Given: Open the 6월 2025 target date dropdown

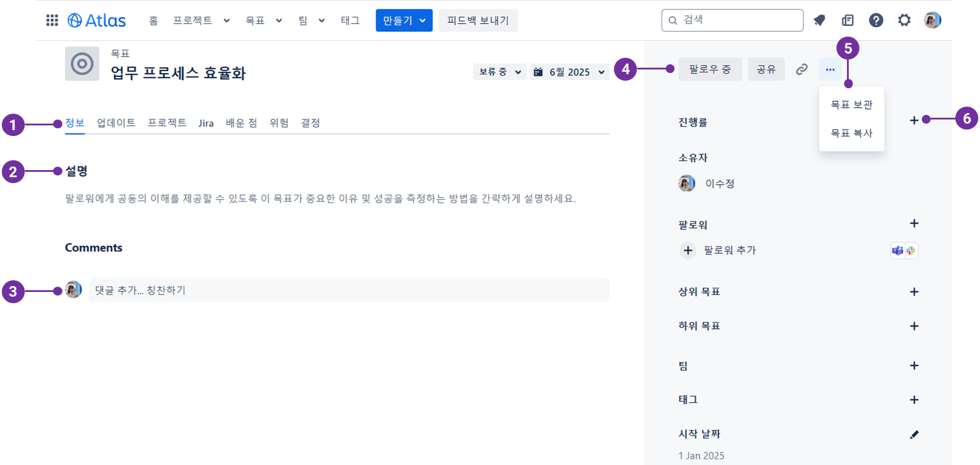Looking at the screenshot, I should (x=569, y=72).
